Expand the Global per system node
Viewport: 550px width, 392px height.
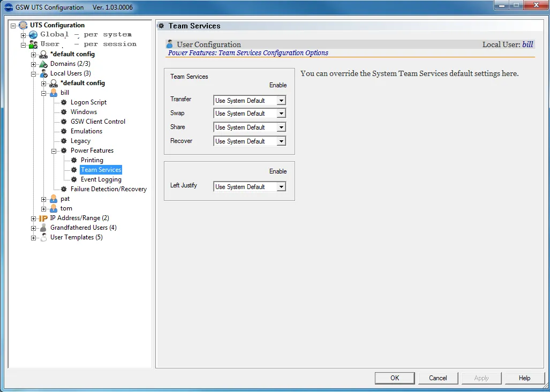click(23, 35)
